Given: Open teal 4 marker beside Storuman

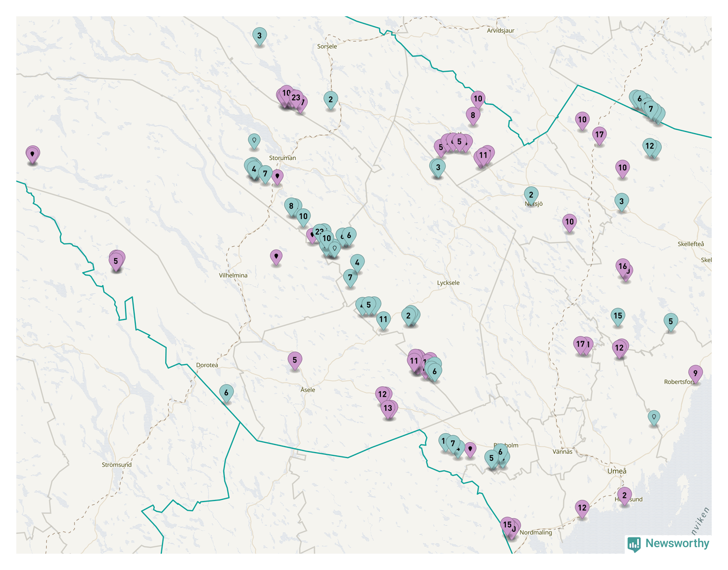Looking at the screenshot, I should click(254, 170).
